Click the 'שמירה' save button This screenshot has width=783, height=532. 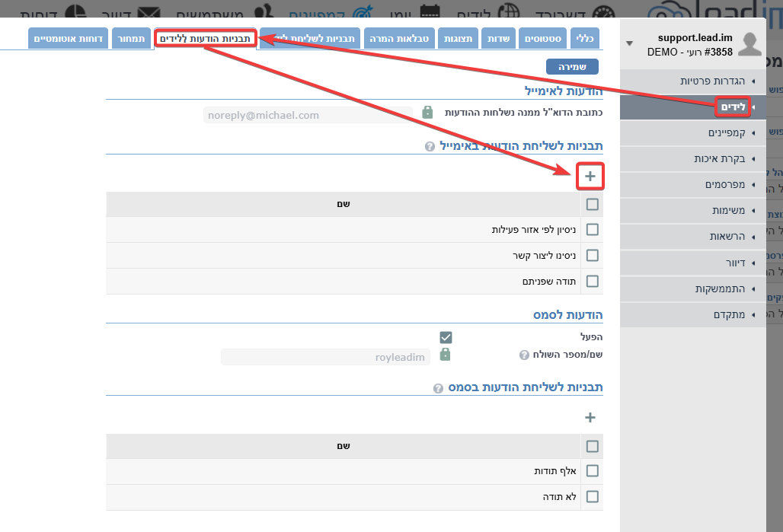572,67
